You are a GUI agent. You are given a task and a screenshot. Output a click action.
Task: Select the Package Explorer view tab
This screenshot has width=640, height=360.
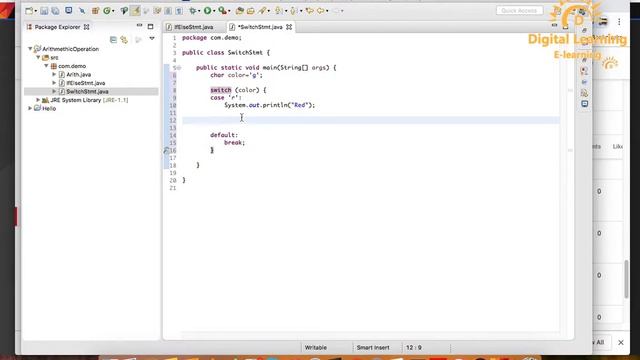pyautogui.click(x=58, y=27)
